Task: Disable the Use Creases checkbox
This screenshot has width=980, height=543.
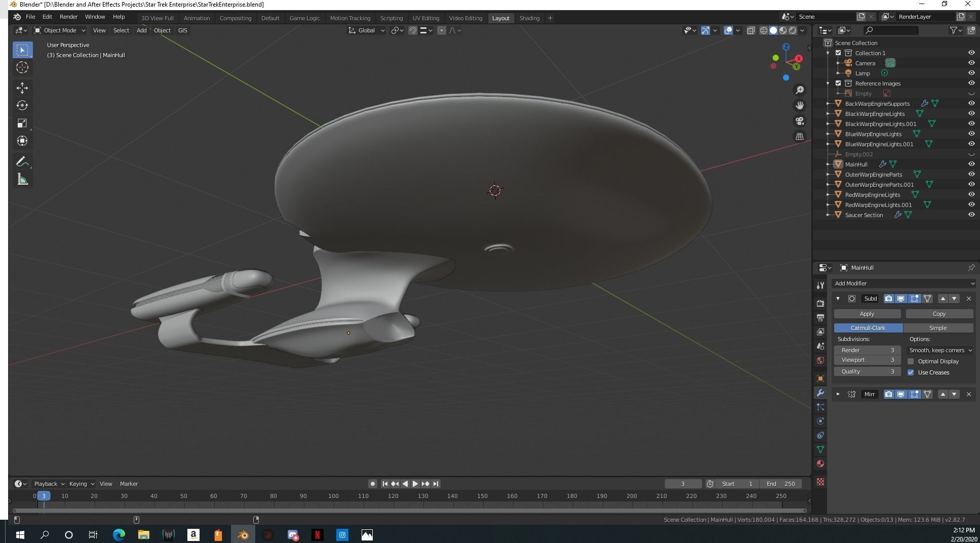Action: pyautogui.click(x=911, y=372)
